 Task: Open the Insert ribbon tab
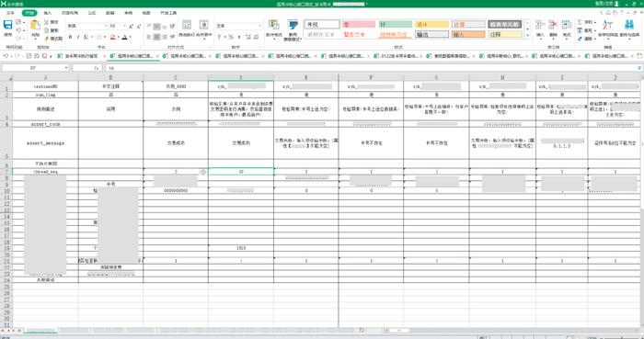(x=48, y=13)
